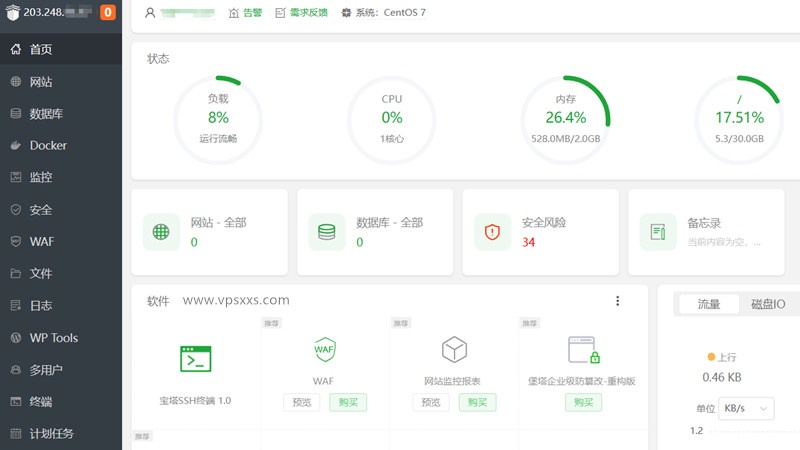Click the green WAF shield software icon

[x=324, y=349]
